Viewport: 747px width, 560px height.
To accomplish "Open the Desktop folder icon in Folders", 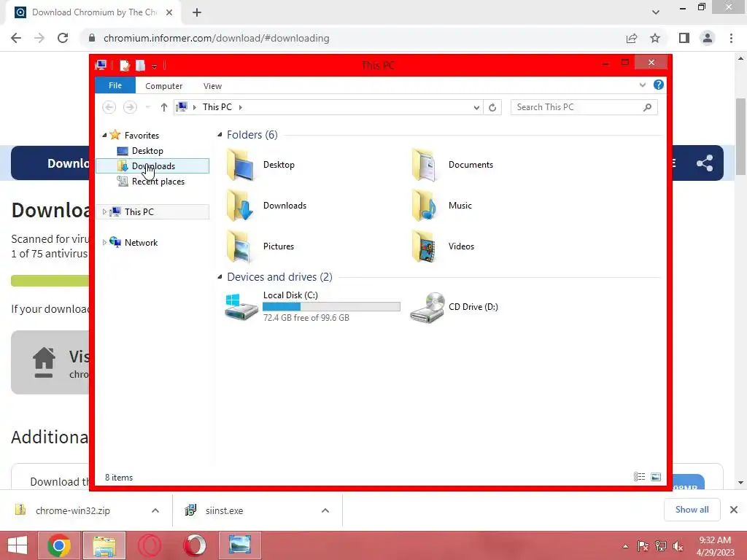I will coord(240,165).
